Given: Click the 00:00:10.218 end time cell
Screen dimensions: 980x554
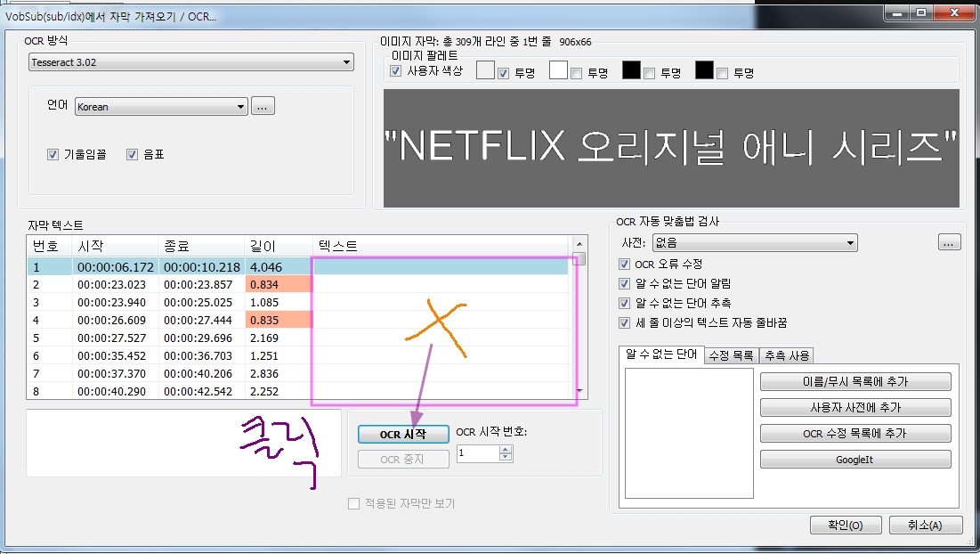Looking at the screenshot, I should point(201,267).
